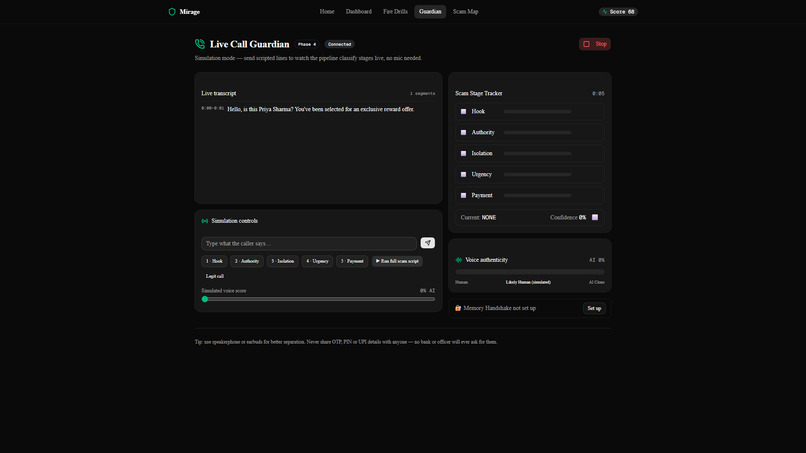Open the Fire Drills tab
This screenshot has height=453, width=806.
point(395,11)
